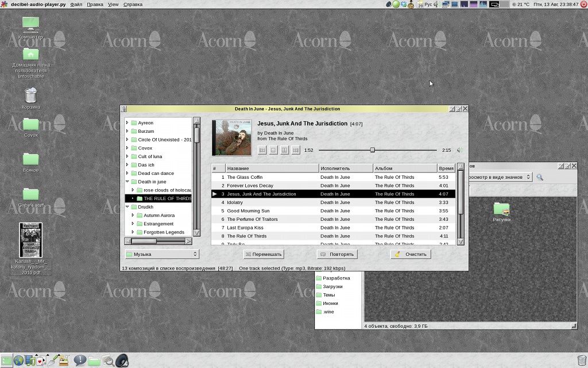Image resolution: width=588 pixels, height=368 pixels.
Task: Open the Всякое desktop folder
Action: (31, 162)
